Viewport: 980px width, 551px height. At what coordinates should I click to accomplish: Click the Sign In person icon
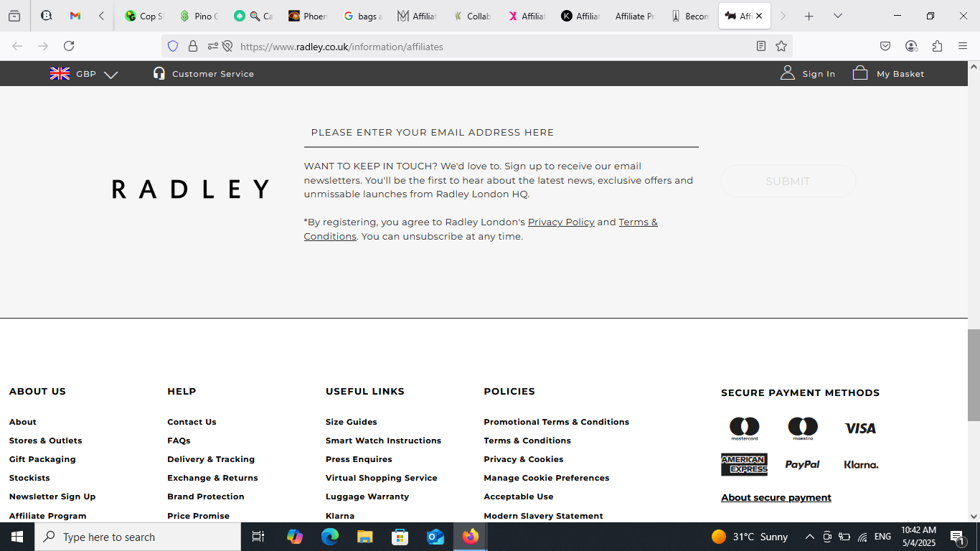(x=788, y=73)
